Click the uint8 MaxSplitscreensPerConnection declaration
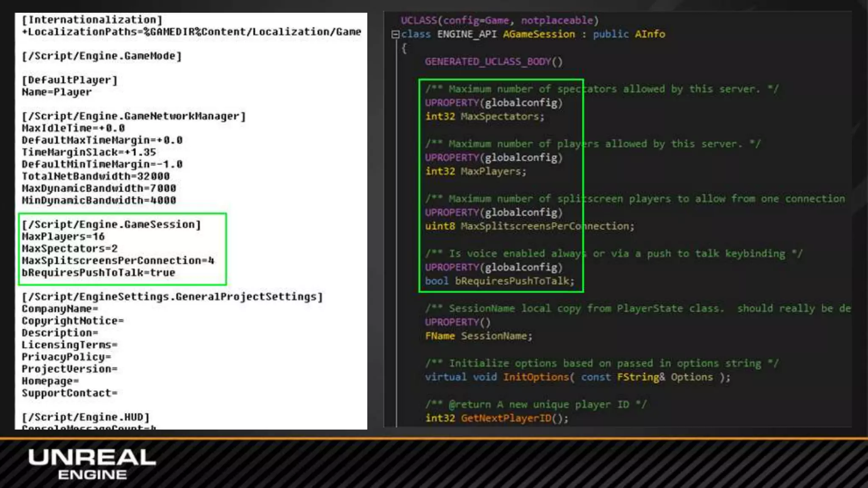The height and width of the screenshot is (488, 868). tap(529, 226)
